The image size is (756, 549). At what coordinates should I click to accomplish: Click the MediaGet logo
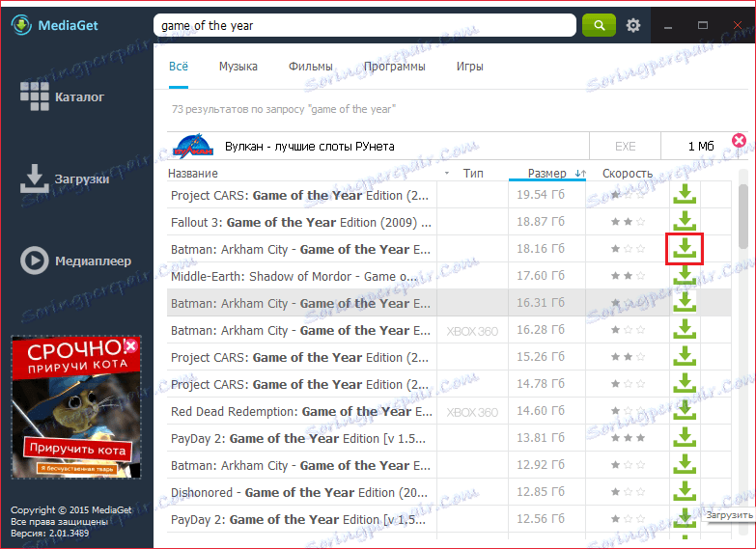pos(54,25)
